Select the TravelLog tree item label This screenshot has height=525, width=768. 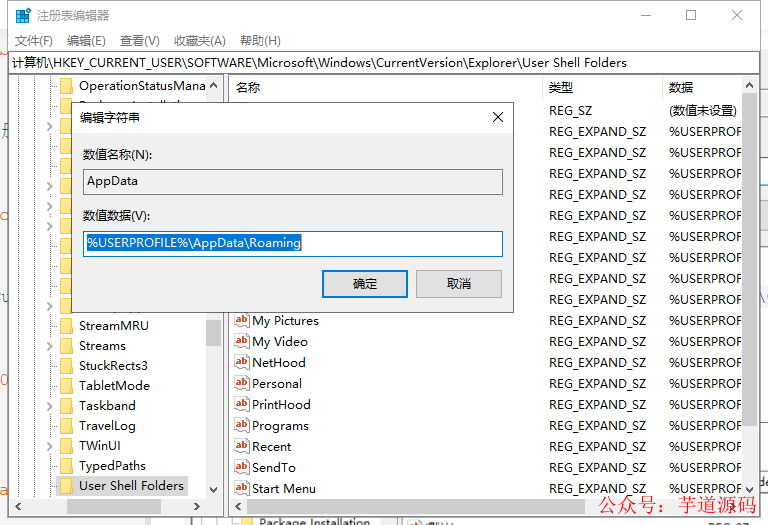point(107,426)
